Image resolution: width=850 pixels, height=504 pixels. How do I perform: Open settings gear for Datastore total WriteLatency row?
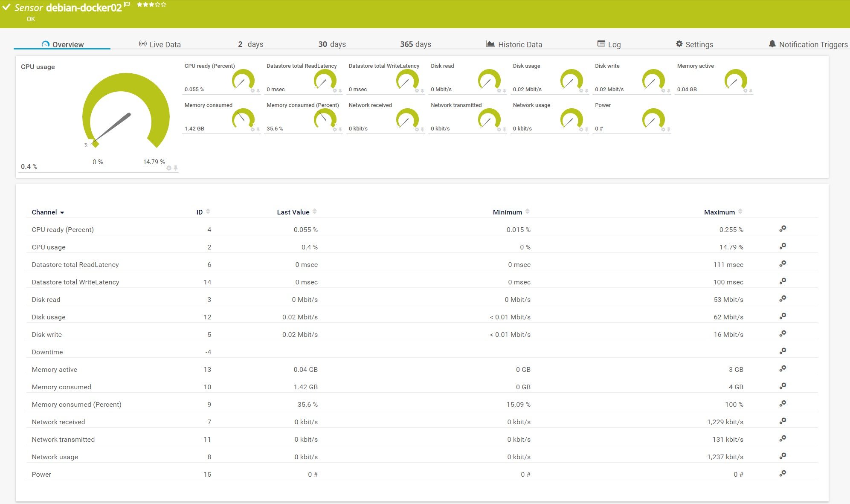point(783,281)
